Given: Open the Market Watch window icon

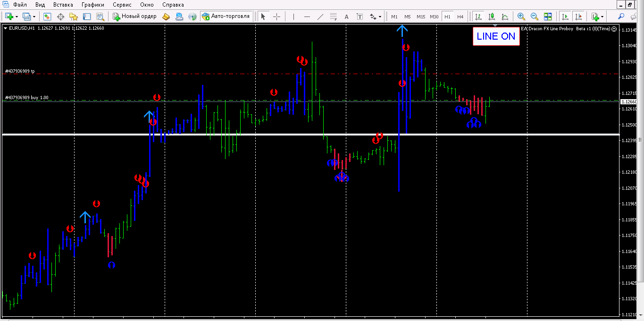Looking at the screenshot, I should coord(47,17).
